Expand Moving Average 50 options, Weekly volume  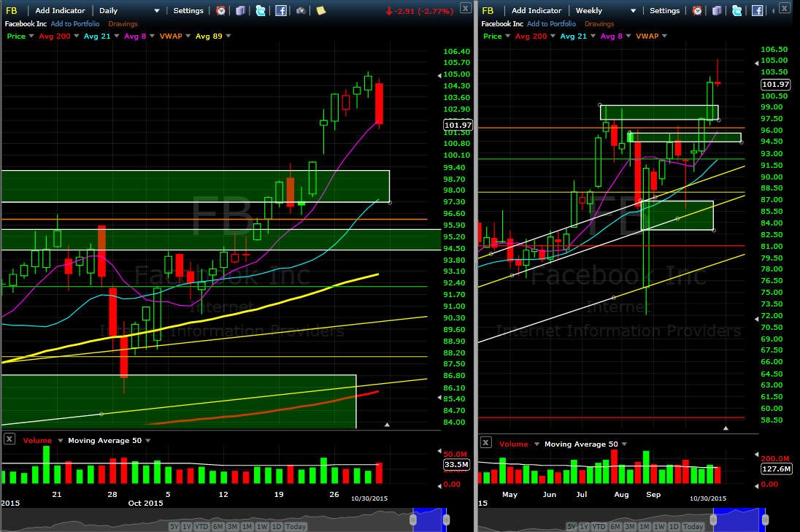tap(625, 444)
